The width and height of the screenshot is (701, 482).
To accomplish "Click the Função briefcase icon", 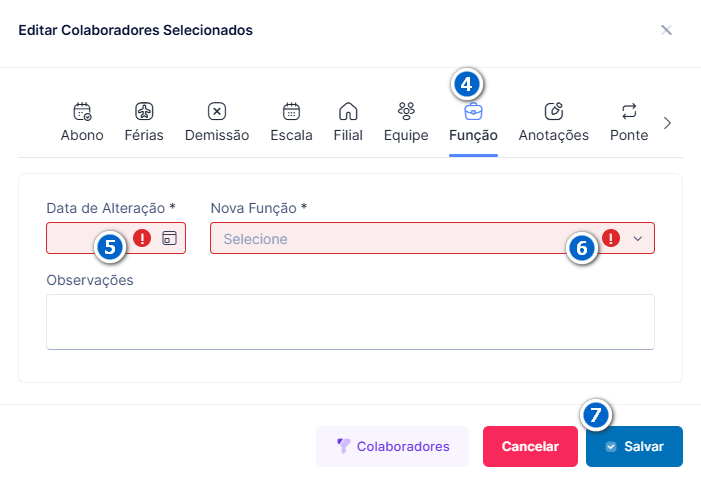I will (x=473, y=112).
